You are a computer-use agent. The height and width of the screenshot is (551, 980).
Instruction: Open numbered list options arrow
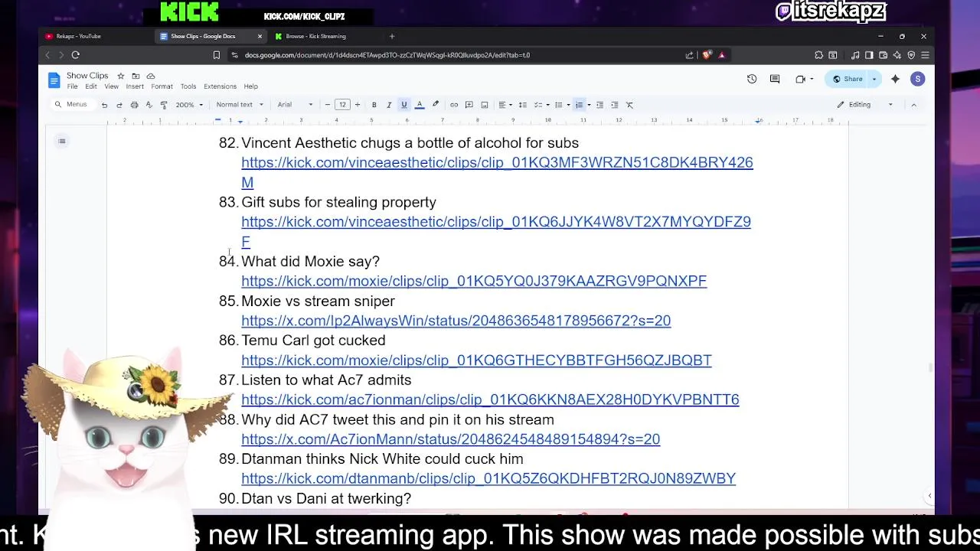589,105
